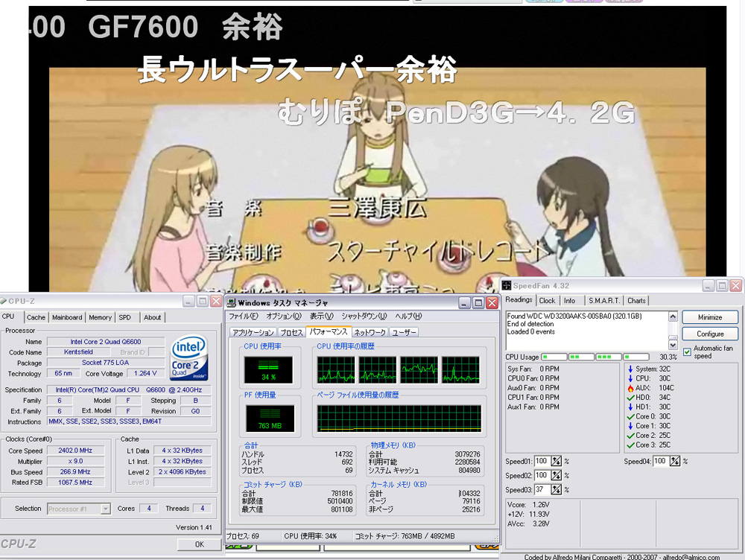Switch to the ネットワーク tab

point(370,332)
